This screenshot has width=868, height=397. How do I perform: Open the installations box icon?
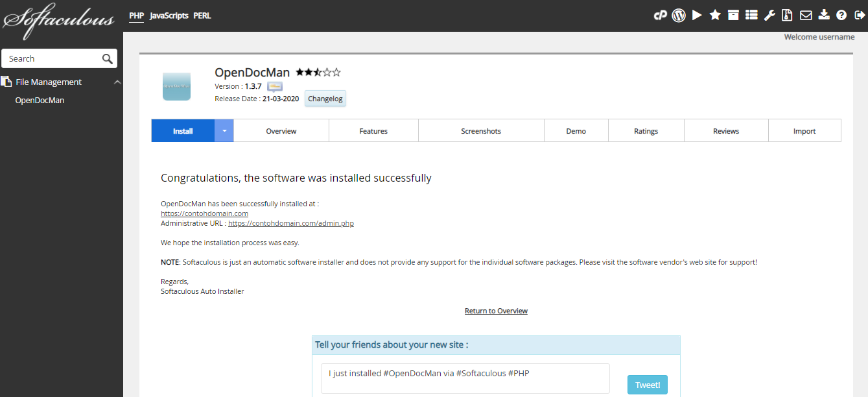coord(733,14)
